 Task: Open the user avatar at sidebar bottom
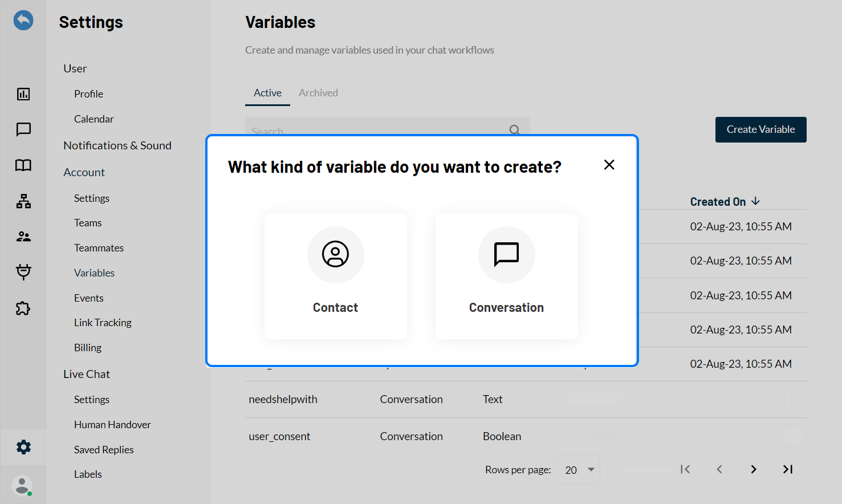[x=22, y=486]
